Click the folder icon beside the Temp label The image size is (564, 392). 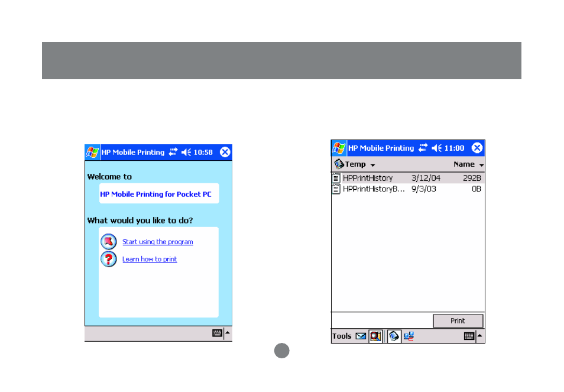click(x=339, y=164)
